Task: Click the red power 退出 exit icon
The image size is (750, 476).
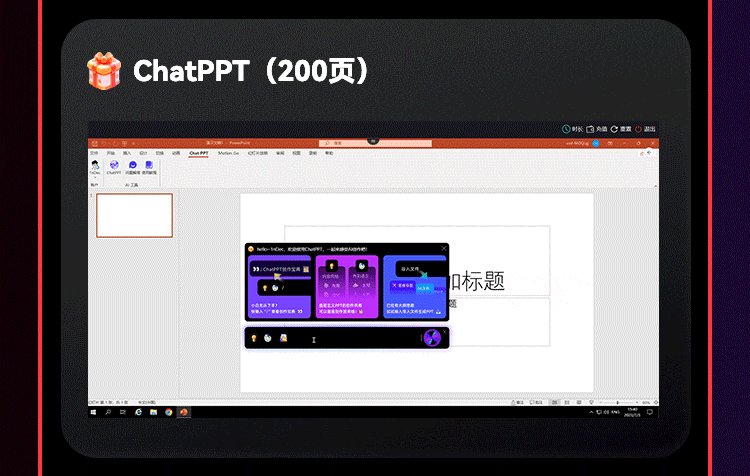Action: 638,129
